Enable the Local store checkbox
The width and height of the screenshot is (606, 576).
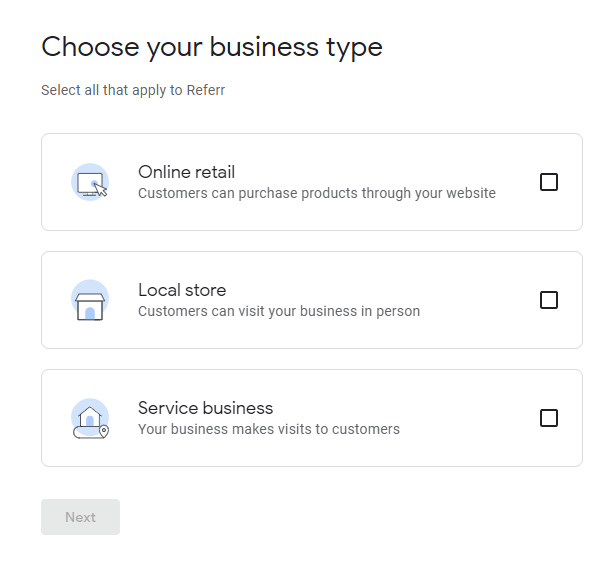click(548, 300)
